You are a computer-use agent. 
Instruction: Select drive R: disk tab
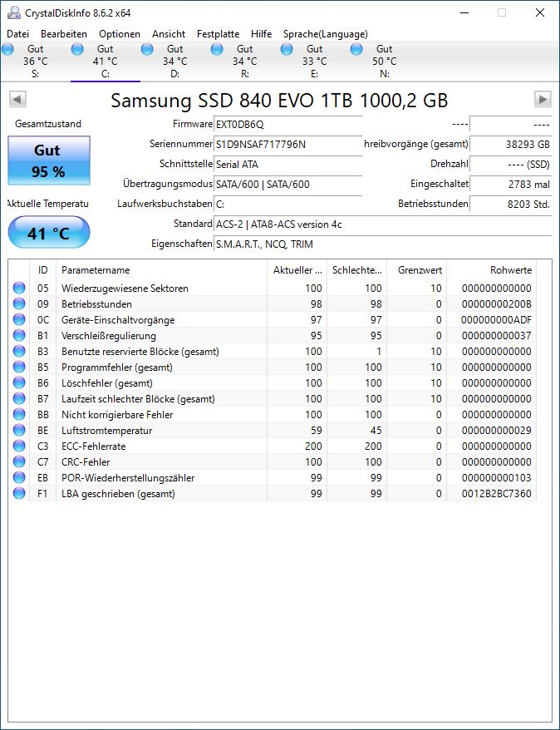[244, 61]
